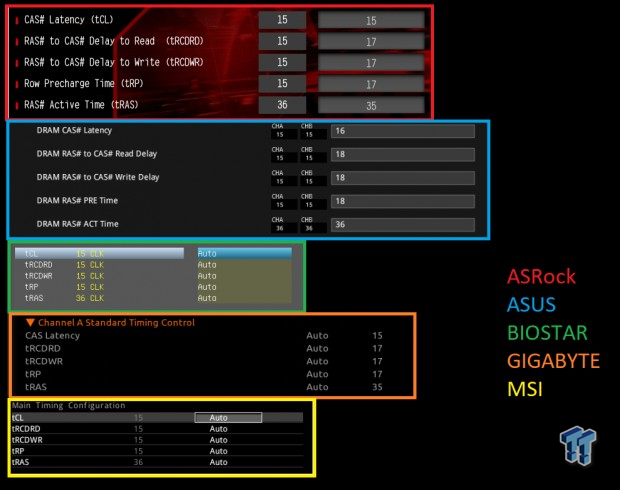The width and height of the screenshot is (620, 490).
Task: Edit the ASRock Row Precharge Time field
Action: [x=371, y=84]
